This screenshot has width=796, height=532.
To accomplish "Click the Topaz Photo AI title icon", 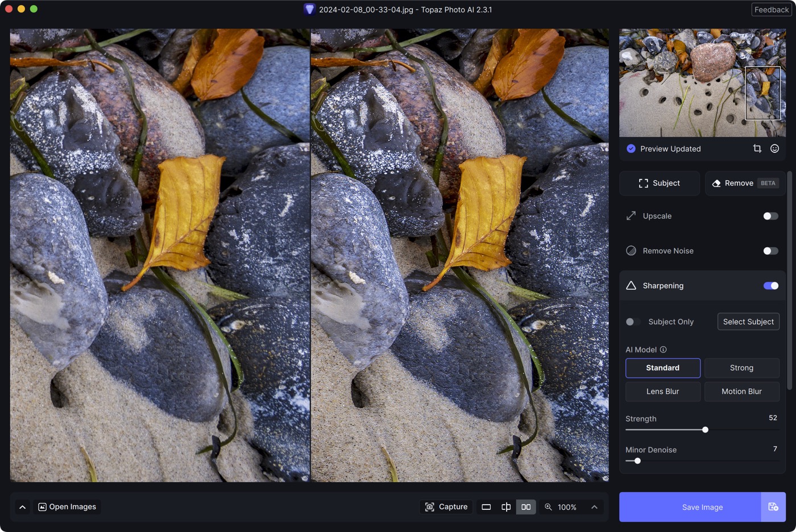I will [x=309, y=9].
